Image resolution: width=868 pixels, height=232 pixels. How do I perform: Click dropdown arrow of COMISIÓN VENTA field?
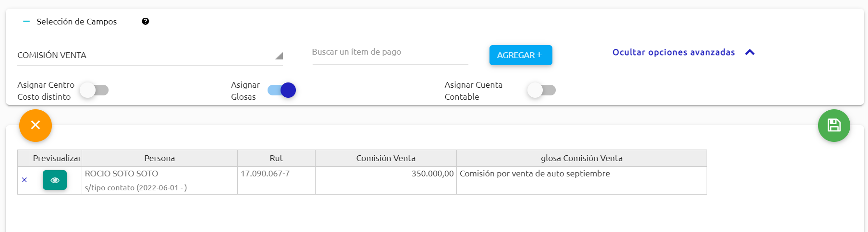click(279, 56)
